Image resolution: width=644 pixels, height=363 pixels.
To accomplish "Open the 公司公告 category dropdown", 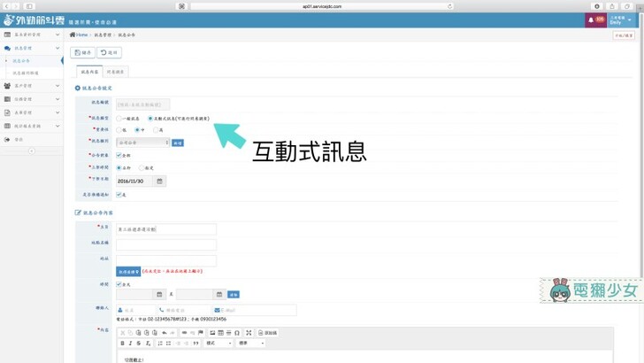I will point(142,142).
